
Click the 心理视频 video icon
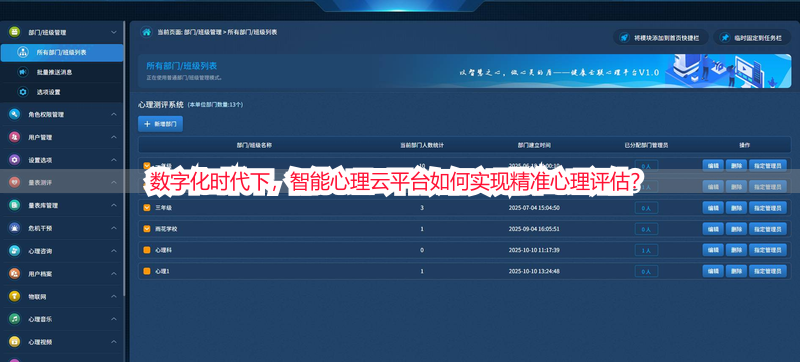click(x=14, y=342)
